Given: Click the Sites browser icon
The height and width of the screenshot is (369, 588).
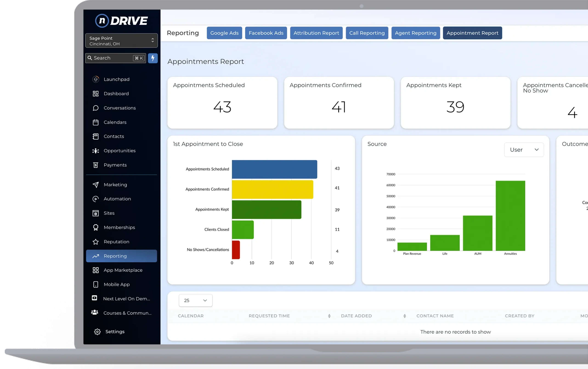Looking at the screenshot, I should pos(96,213).
